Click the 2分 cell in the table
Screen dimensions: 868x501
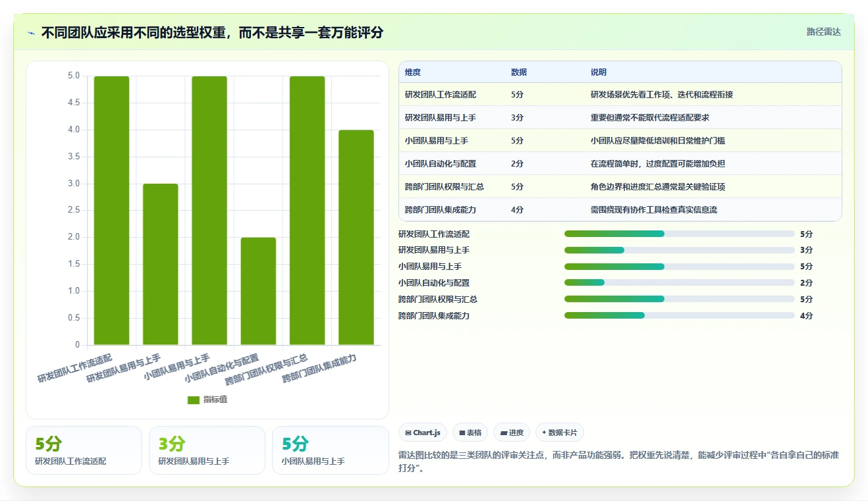click(x=518, y=164)
